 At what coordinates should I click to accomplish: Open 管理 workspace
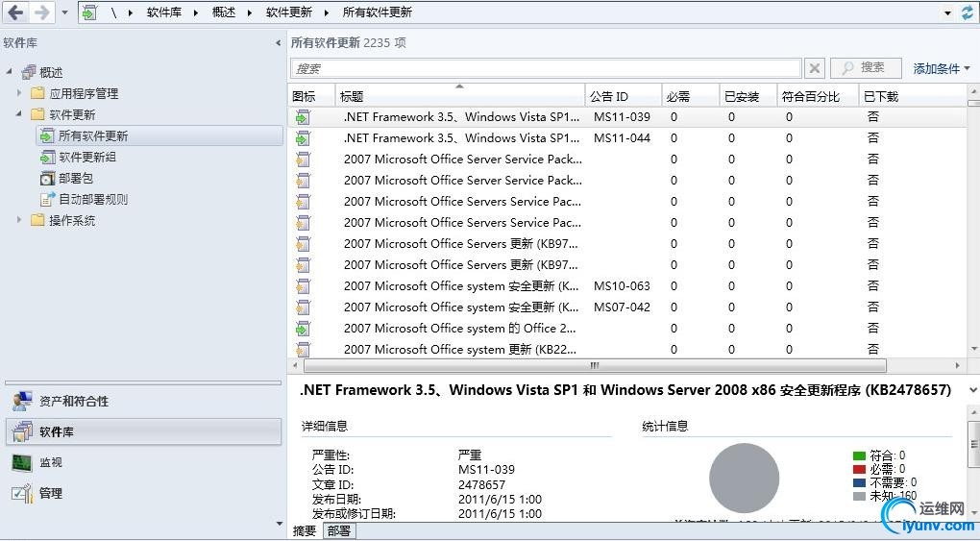(x=143, y=494)
